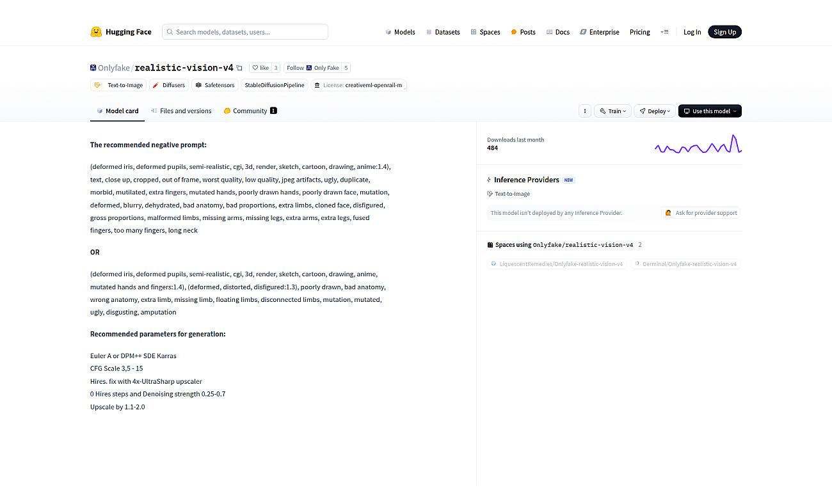Click the Log In link
The width and height of the screenshot is (832, 504).
click(x=692, y=32)
